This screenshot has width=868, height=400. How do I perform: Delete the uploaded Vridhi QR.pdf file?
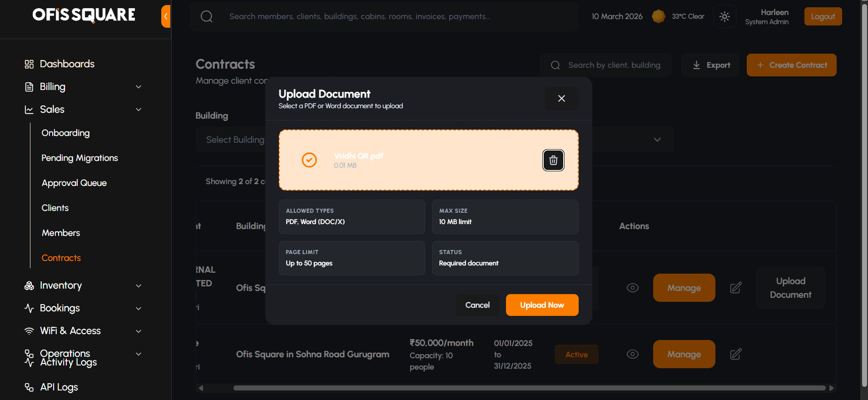click(553, 160)
